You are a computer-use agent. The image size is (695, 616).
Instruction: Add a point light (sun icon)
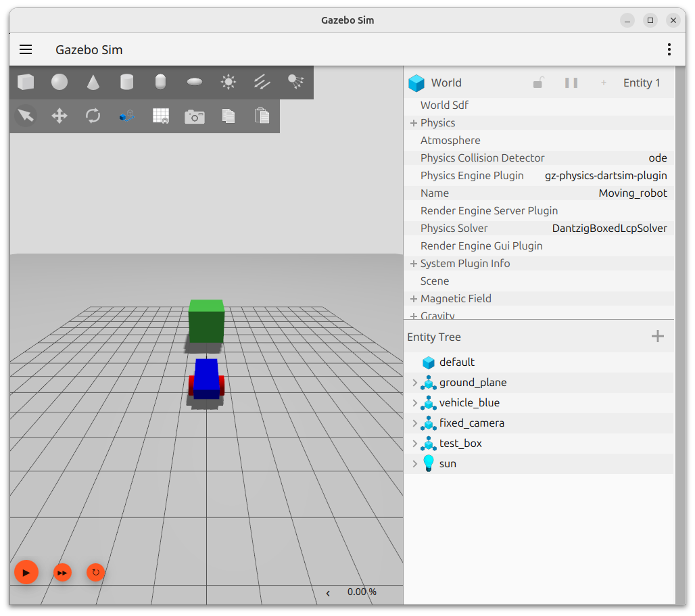pyautogui.click(x=229, y=82)
